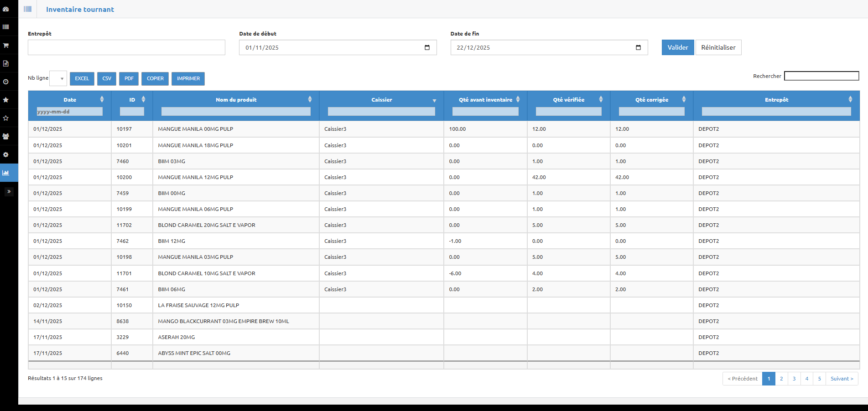
Task: Open the settings gear icon
Action: click(6, 154)
